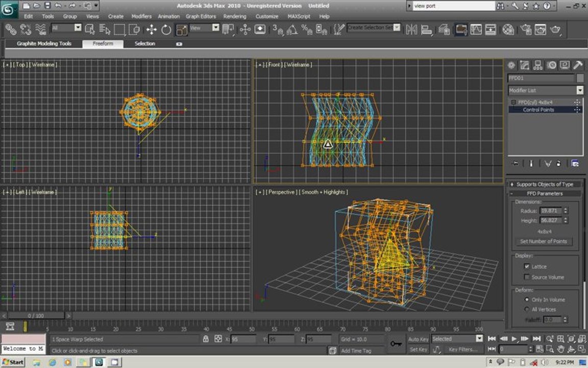Click the Play Animation button

pos(514,339)
